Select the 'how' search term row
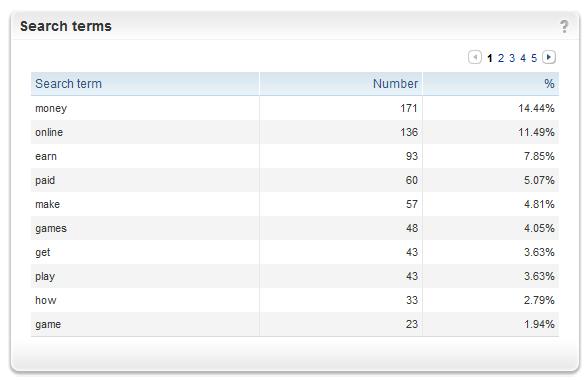Image resolution: width=586 pixels, height=381 pixels. point(295,300)
